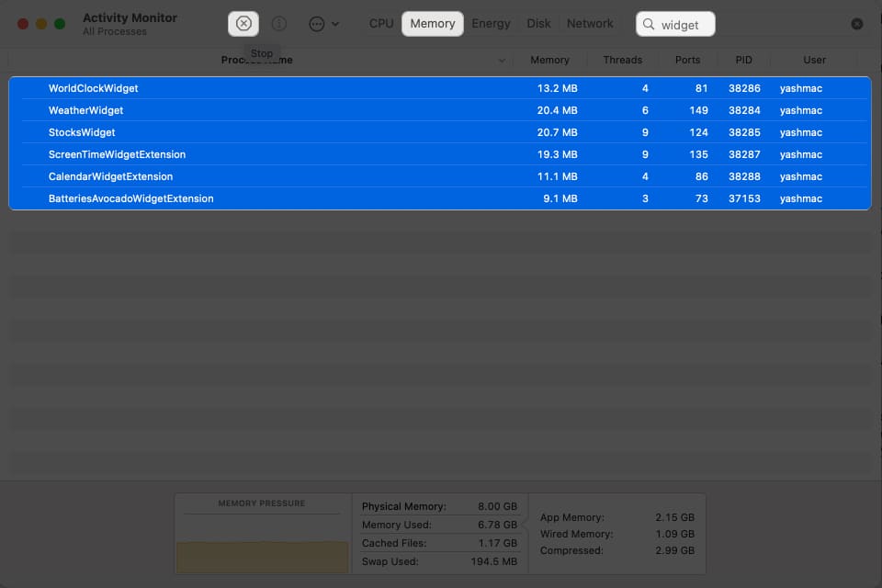Click the ports value 135

pyautogui.click(x=698, y=154)
